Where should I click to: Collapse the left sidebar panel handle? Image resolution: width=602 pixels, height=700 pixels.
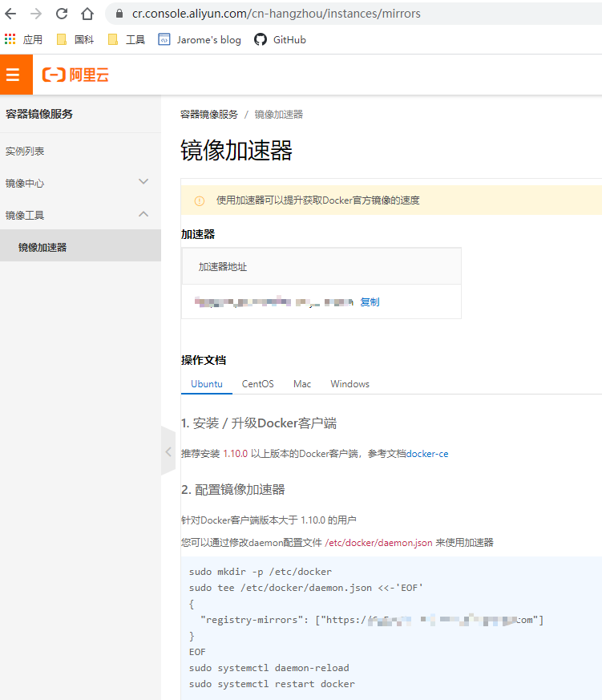click(x=168, y=452)
